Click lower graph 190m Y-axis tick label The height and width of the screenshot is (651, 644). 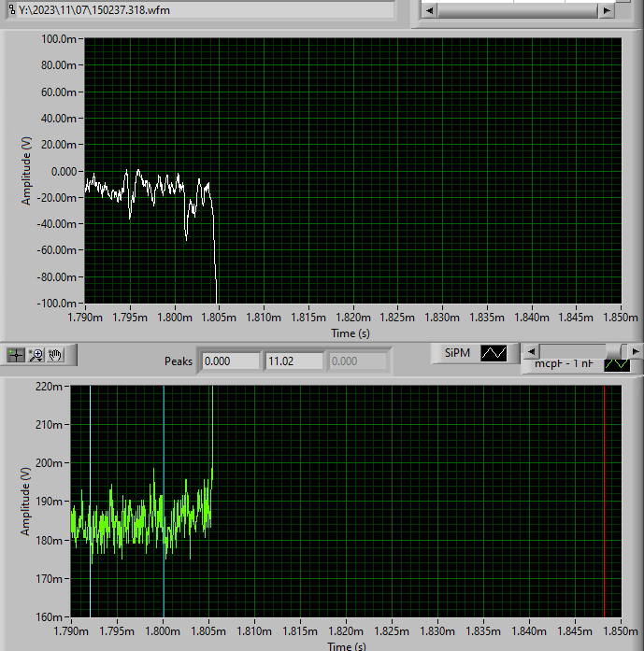(49, 502)
